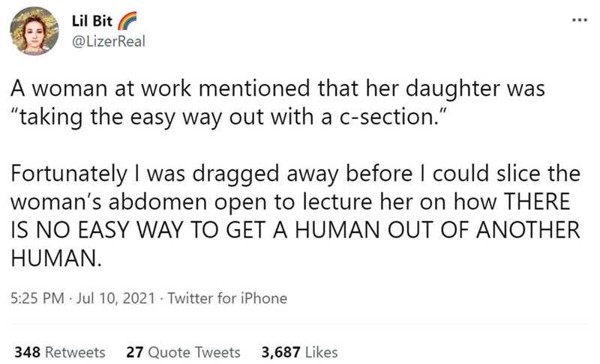Screen dimensions: 600x364
Task: Click the number 27 in tweet stats
Action: point(135,351)
